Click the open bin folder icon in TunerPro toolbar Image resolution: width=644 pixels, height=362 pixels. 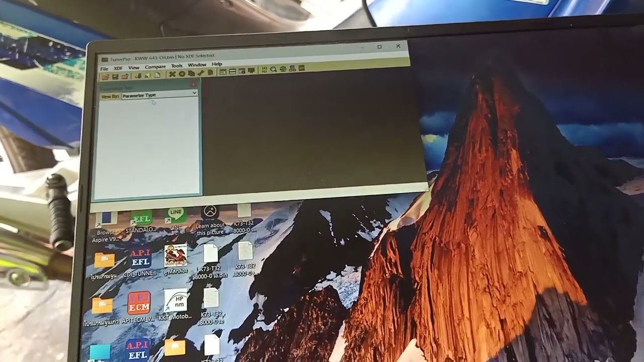coord(105,76)
